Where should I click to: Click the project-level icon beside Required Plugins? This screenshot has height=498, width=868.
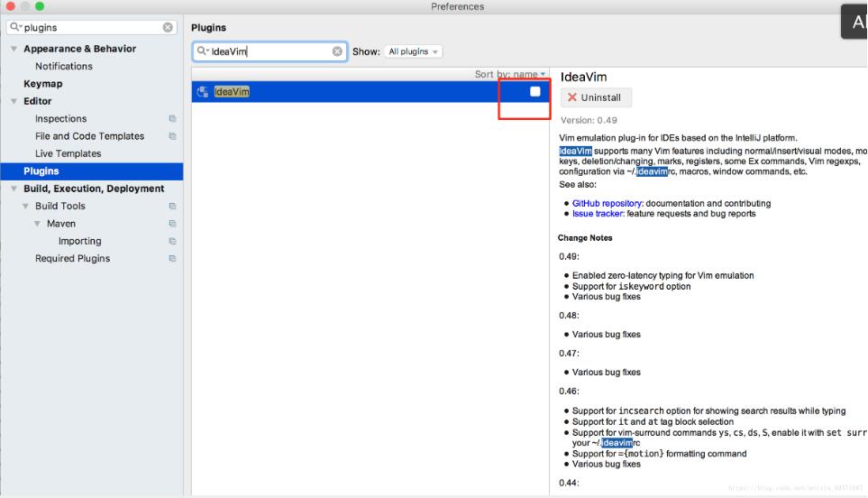click(172, 259)
